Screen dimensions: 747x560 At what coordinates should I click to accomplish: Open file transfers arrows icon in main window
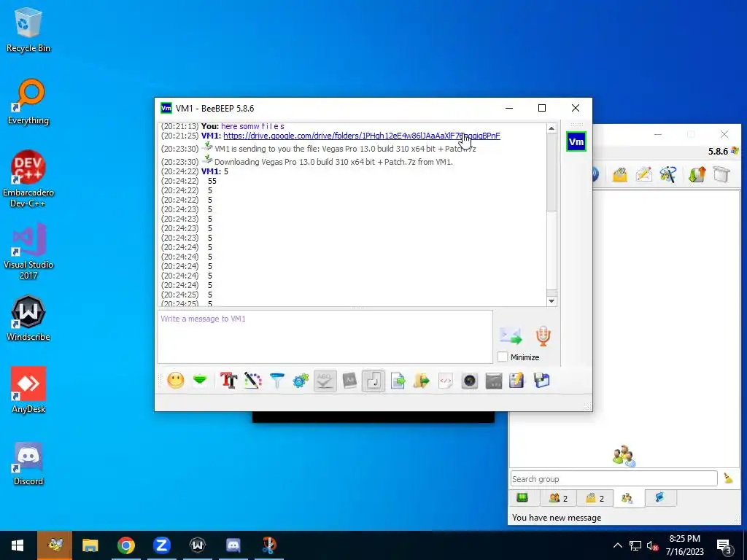(x=697, y=175)
